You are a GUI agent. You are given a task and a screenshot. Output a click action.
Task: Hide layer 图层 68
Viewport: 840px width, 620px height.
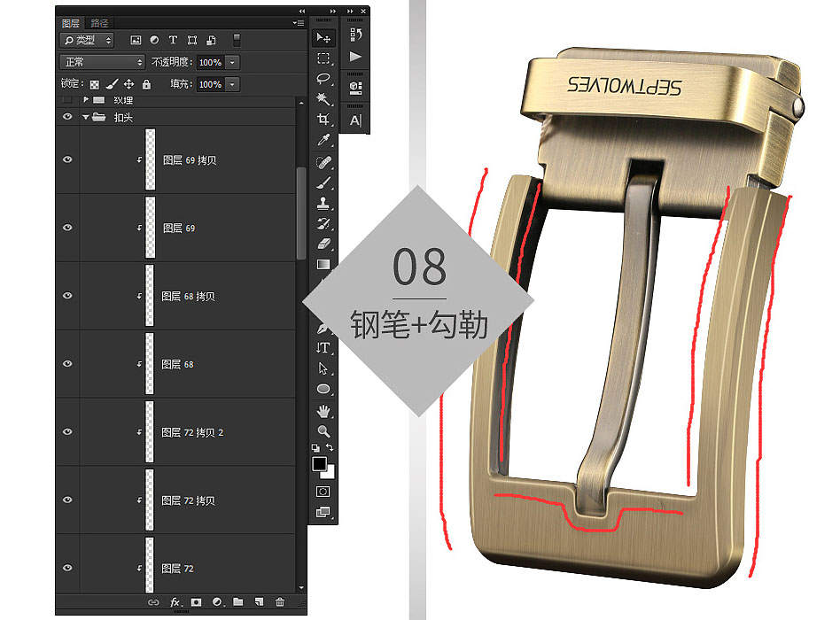click(67, 363)
